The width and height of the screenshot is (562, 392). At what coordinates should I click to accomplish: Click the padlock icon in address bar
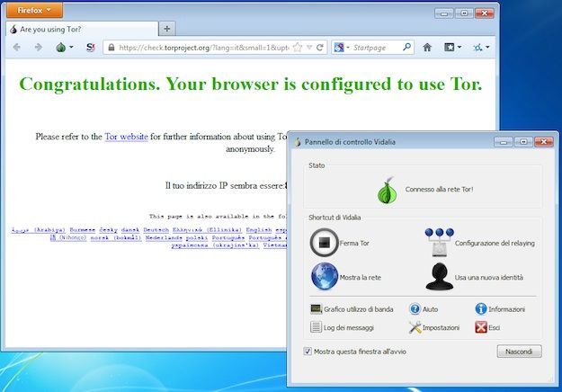tap(112, 48)
